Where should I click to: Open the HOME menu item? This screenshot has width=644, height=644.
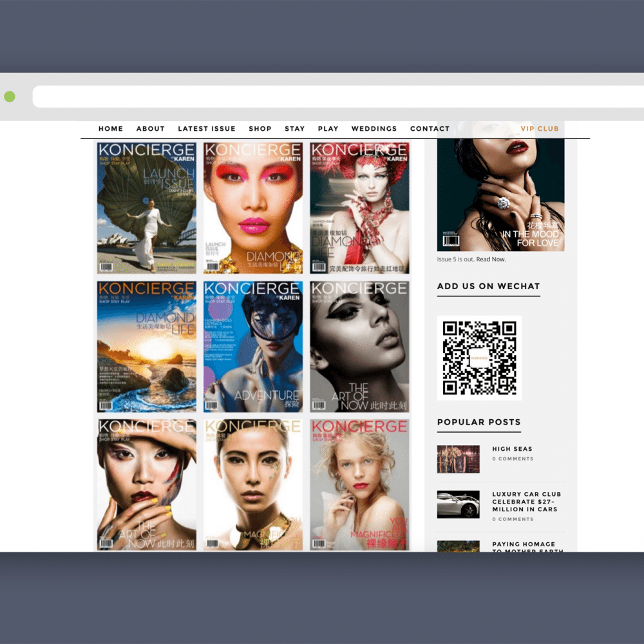tap(111, 129)
